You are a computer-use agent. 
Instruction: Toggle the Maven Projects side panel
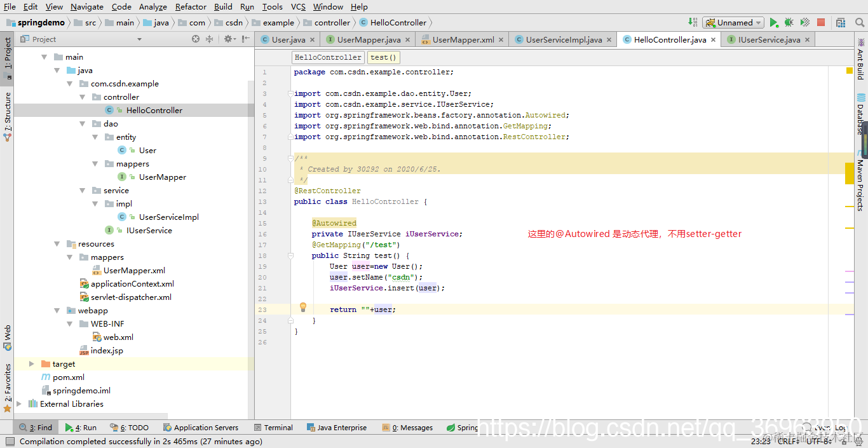(860, 181)
